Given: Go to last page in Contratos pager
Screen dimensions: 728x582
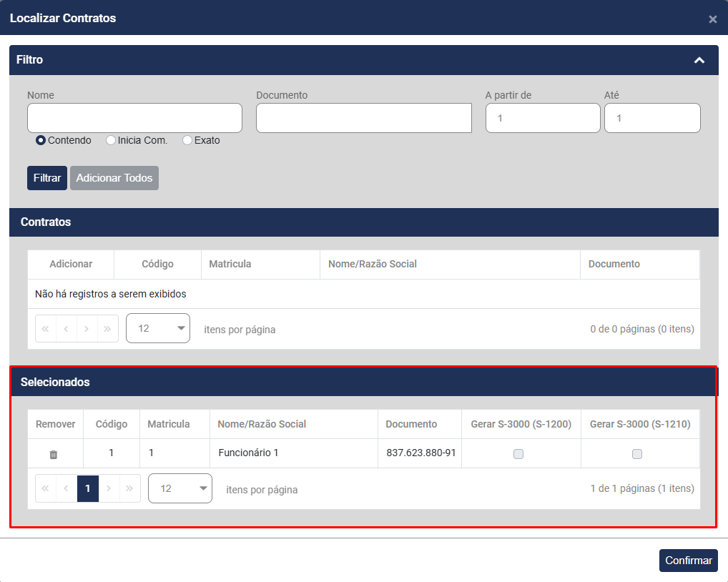Looking at the screenshot, I should pos(107,329).
